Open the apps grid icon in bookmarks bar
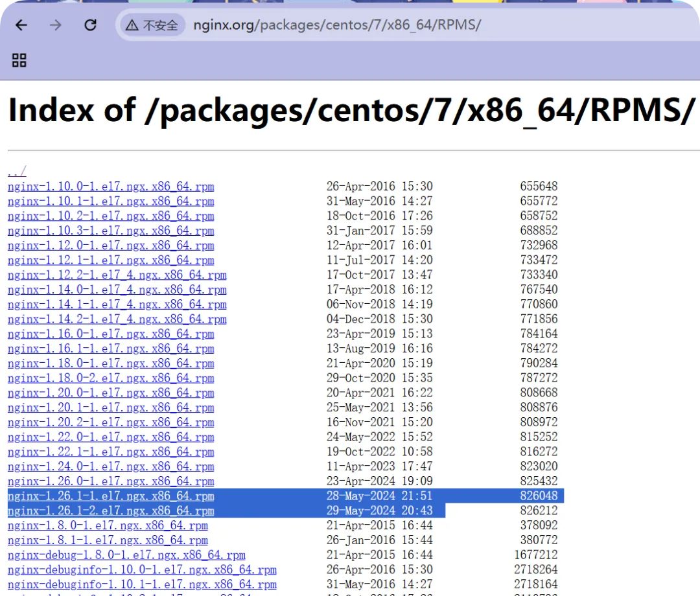This screenshot has height=596, width=700. (x=19, y=60)
